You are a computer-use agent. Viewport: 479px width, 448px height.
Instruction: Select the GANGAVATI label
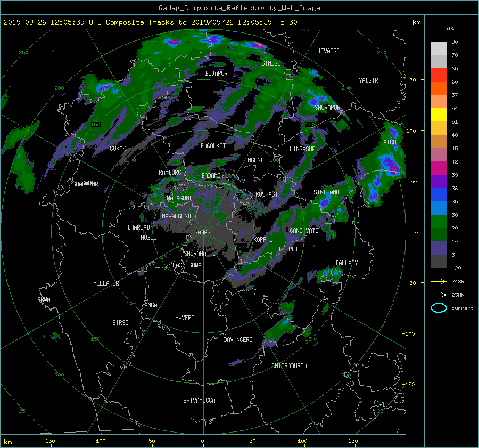pos(304,231)
